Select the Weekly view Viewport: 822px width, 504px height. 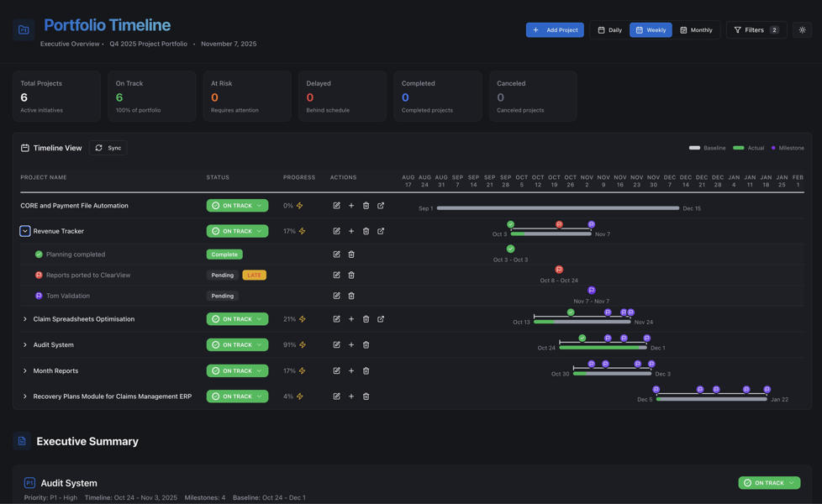coord(651,30)
